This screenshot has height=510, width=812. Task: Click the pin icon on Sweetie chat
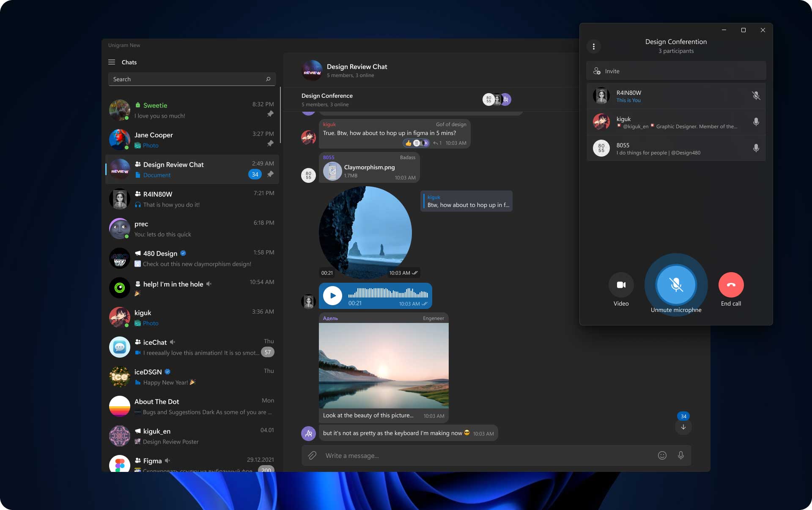pyautogui.click(x=270, y=114)
